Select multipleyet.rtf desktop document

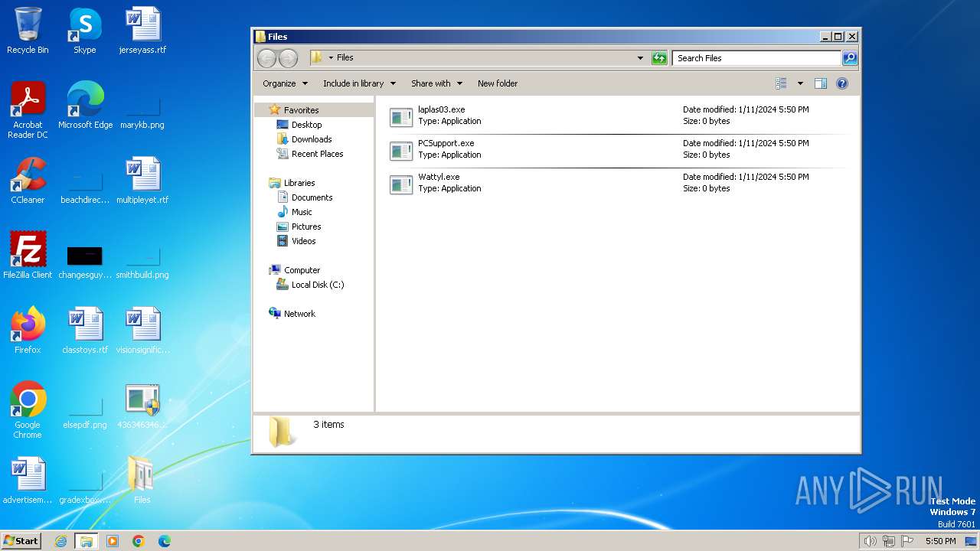click(x=142, y=181)
